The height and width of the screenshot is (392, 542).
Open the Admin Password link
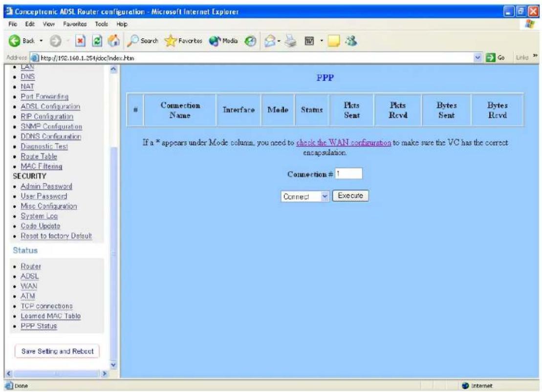pyautogui.click(x=46, y=186)
